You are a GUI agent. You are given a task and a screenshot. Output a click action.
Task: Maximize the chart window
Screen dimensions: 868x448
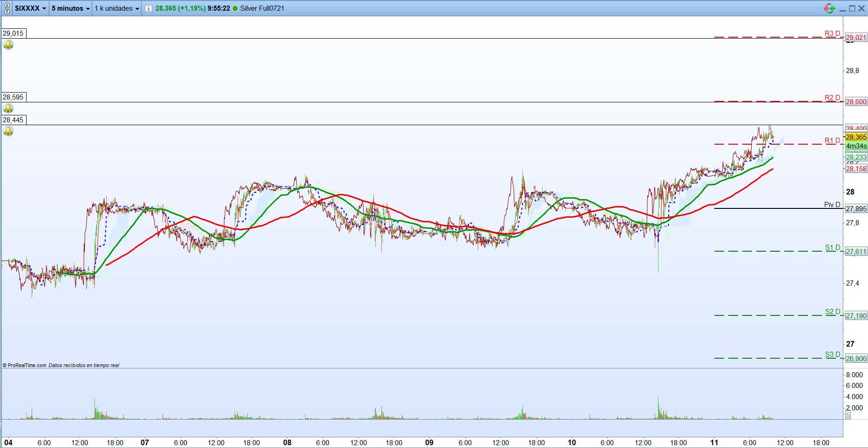(x=852, y=8)
